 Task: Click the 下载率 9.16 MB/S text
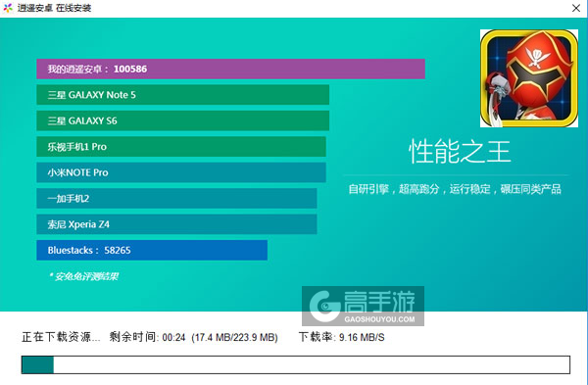point(341,337)
